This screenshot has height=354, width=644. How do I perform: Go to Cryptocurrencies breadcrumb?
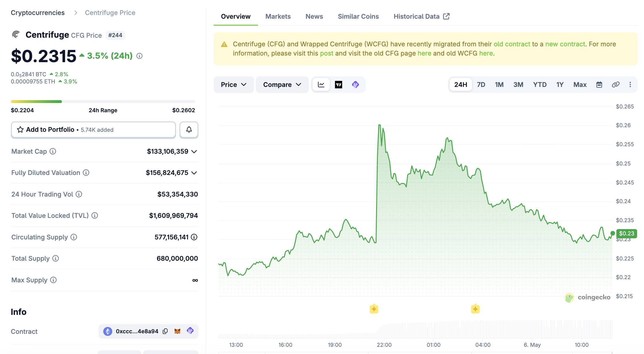38,13
